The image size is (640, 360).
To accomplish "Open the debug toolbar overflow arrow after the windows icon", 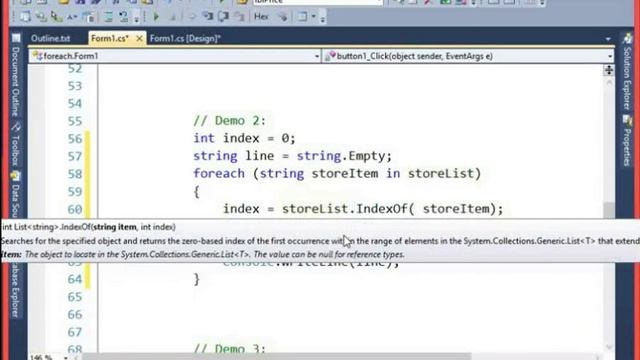I will pos(322,18).
